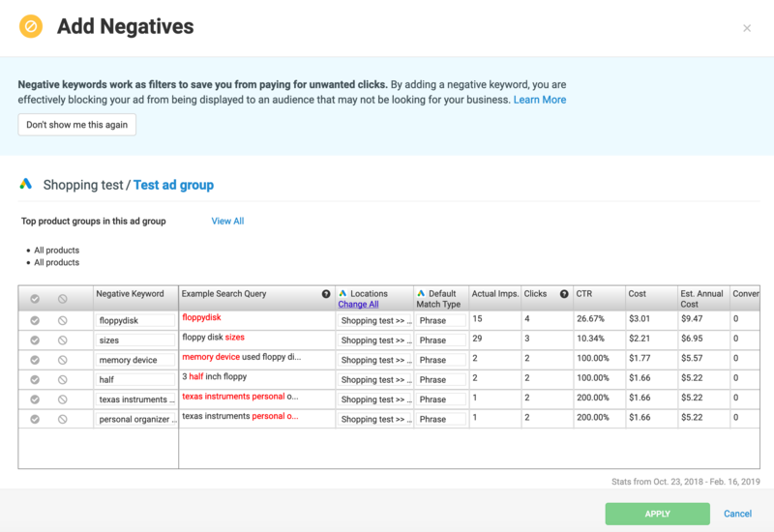
Task: Click Google Ads icon in Locations header
Action: 342,293
